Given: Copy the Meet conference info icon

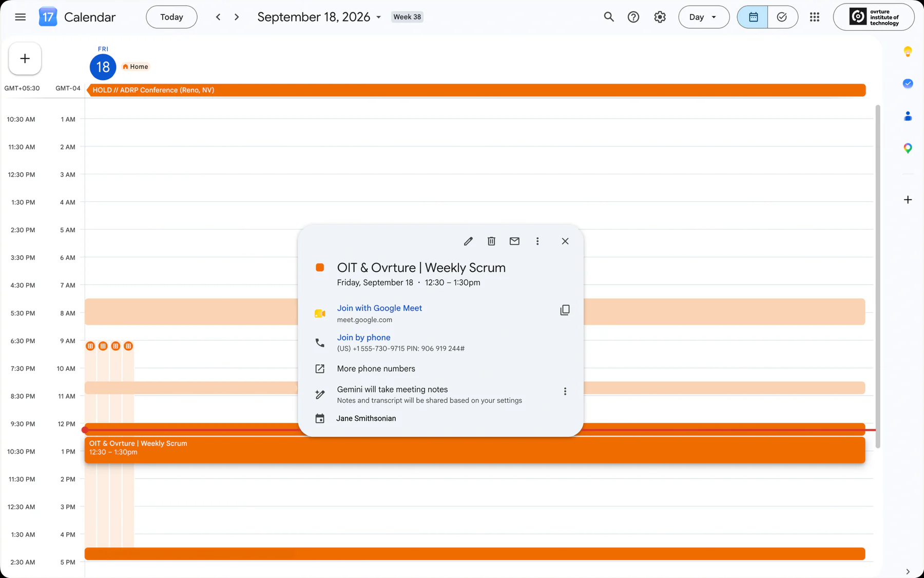Looking at the screenshot, I should click(565, 310).
